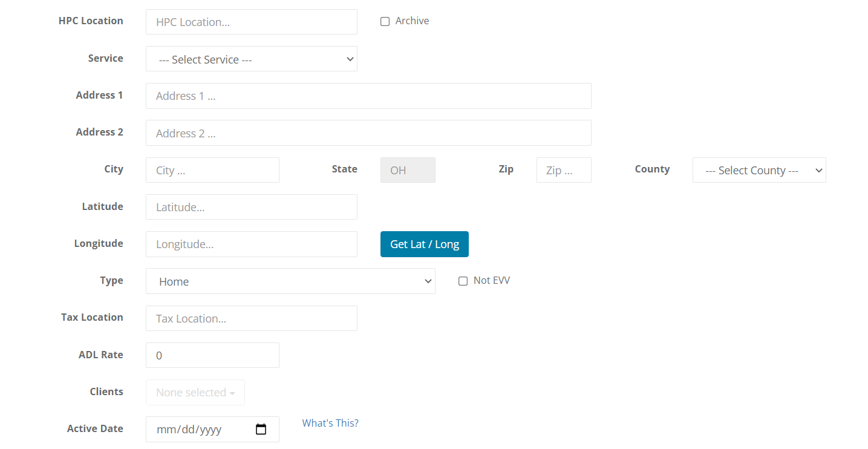868x449 pixels.
Task: Open the Active Date calendar picker icon
Action: [261, 429]
